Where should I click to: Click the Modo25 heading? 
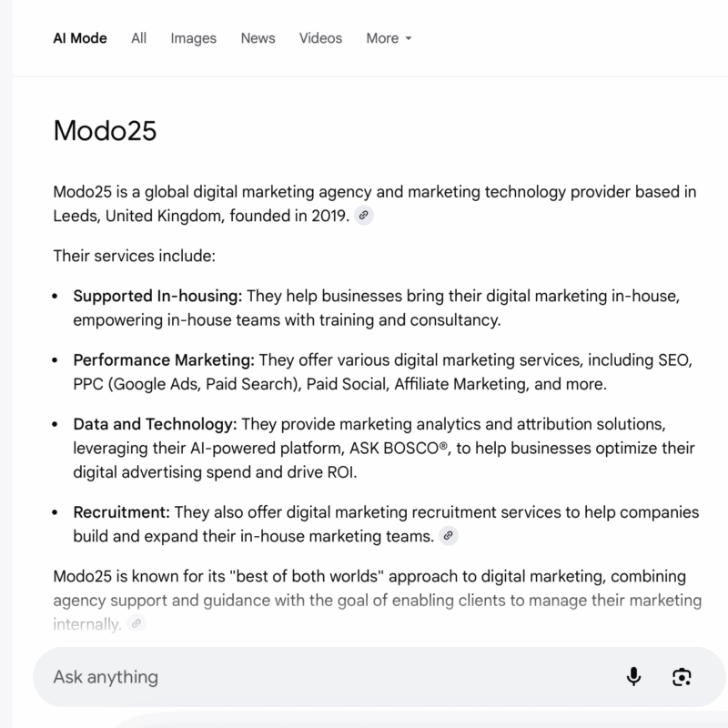pos(105,129)
